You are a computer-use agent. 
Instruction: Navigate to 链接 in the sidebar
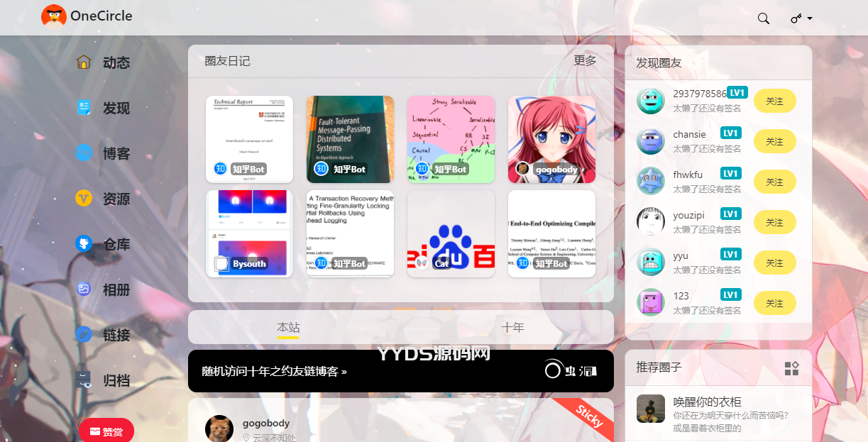[x=84, y=335]
